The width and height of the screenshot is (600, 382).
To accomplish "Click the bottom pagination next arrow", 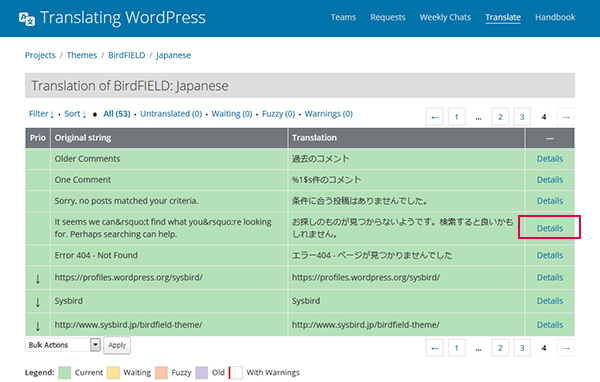I will (x=566, y=348).
